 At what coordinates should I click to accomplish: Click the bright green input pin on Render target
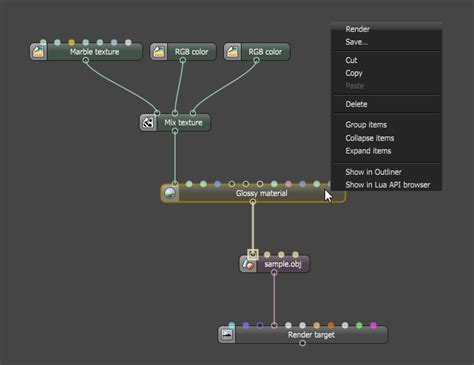click(359, 325)
